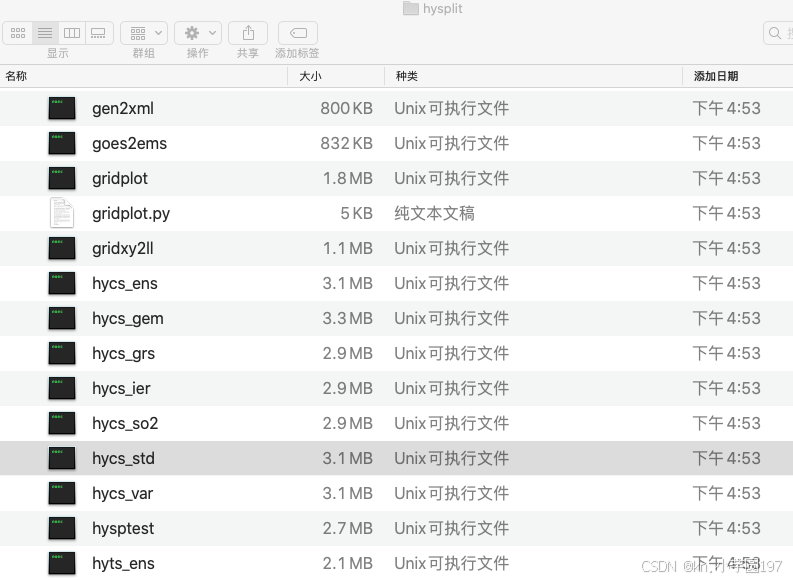
Task: Click the file name hycs_grs
Action: 123,353
